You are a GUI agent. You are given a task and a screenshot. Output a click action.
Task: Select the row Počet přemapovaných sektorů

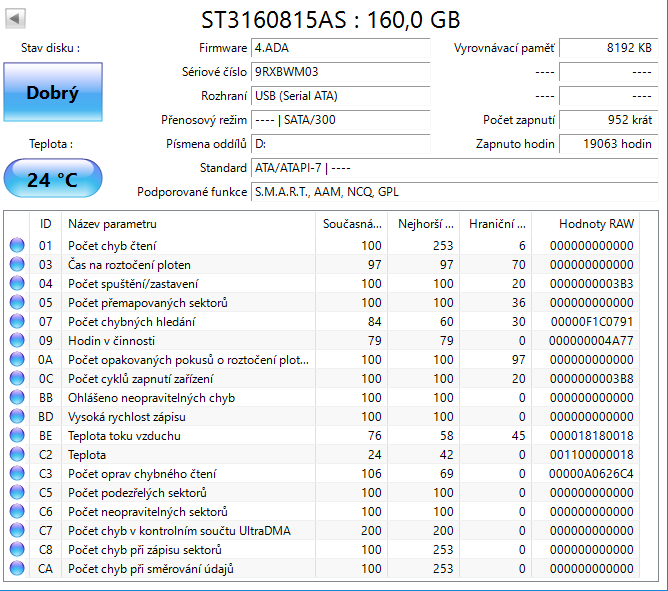(322, 303)
